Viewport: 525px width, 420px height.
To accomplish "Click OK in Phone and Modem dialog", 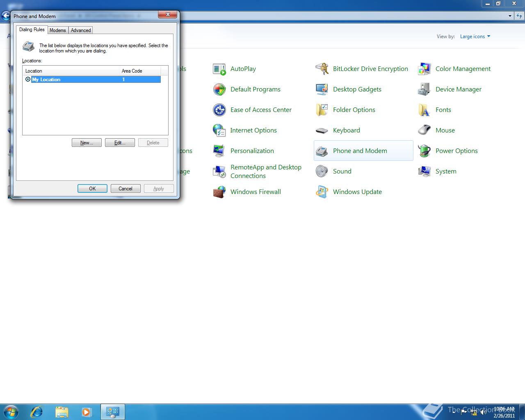I will coord(92,189).
